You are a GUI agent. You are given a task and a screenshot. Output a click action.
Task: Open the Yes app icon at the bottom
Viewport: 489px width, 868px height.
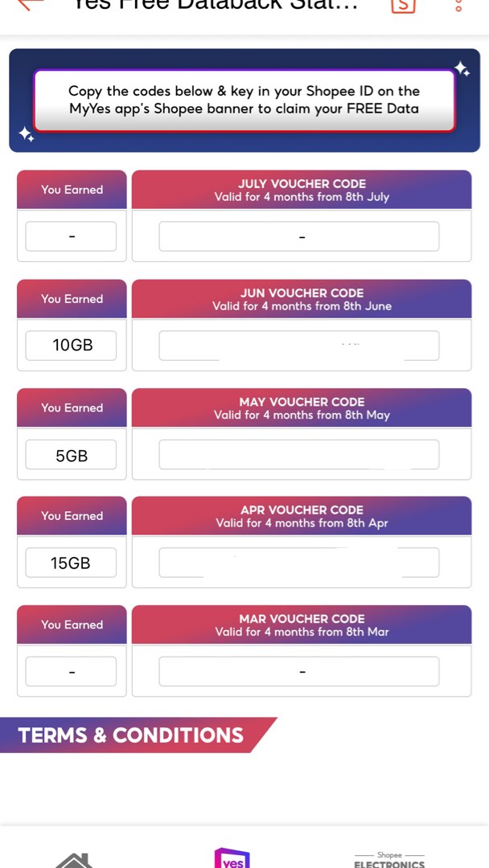point(232,858)
